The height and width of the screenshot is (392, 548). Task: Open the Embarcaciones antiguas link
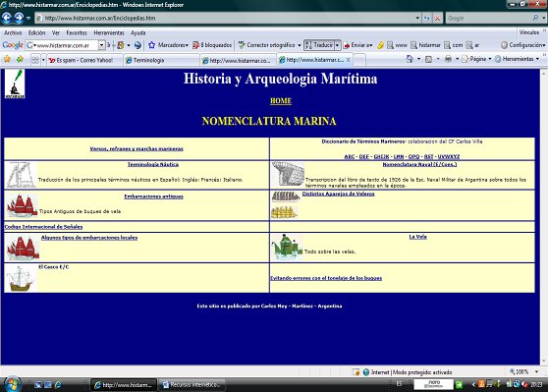tap(153, 196)
